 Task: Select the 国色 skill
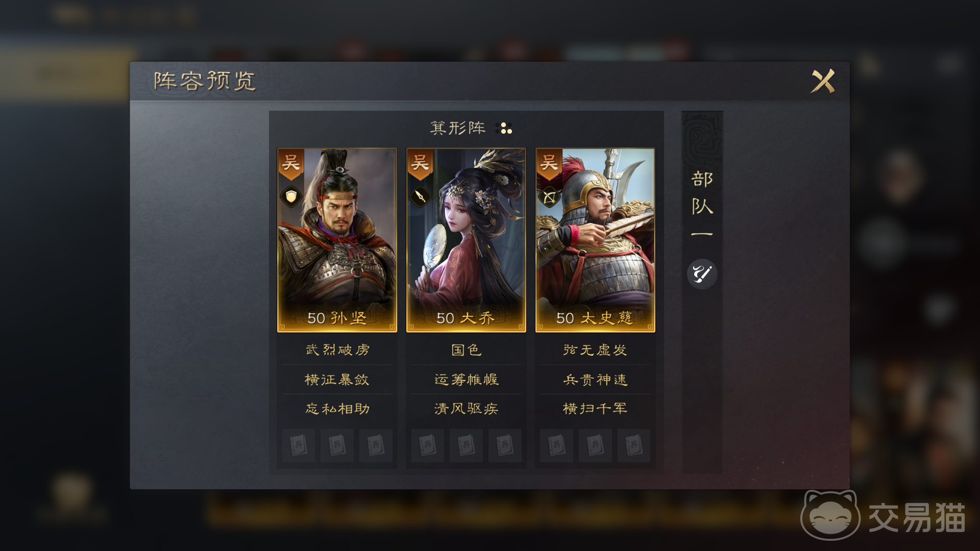pyautogui.click(x=467, y=350)
